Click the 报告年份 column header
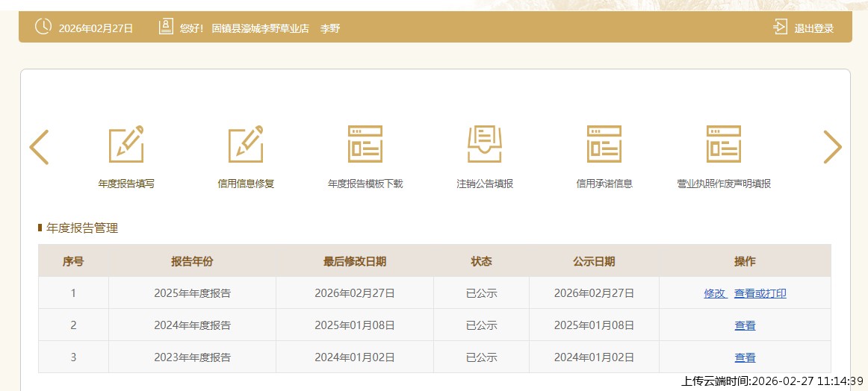 (192, 261)
